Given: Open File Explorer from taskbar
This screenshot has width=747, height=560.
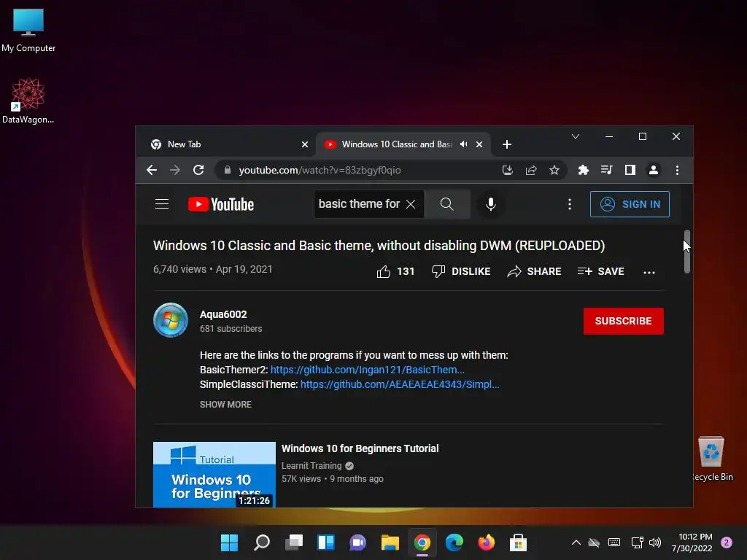Looking at the screenshot, I should 390,542.
